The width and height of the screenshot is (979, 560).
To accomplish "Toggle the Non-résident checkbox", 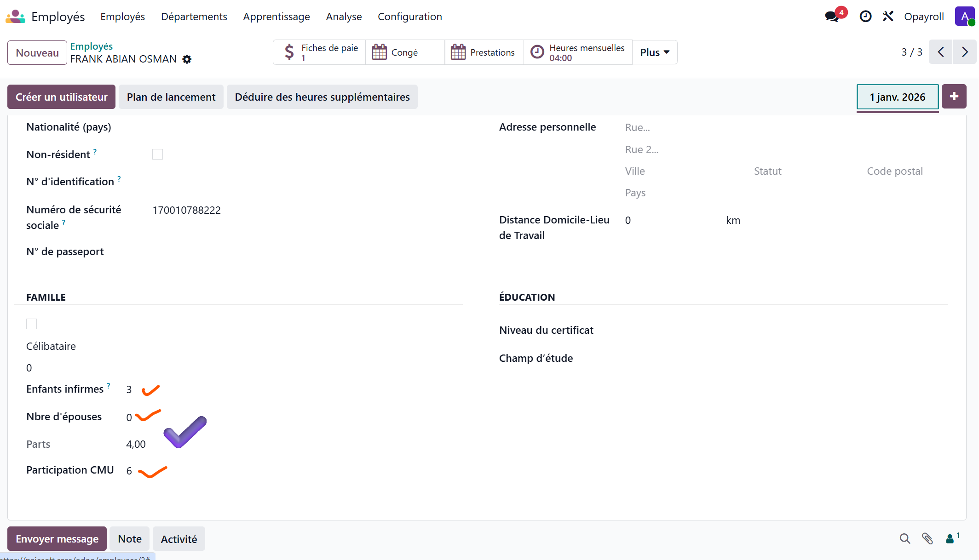I will point(157,154).
